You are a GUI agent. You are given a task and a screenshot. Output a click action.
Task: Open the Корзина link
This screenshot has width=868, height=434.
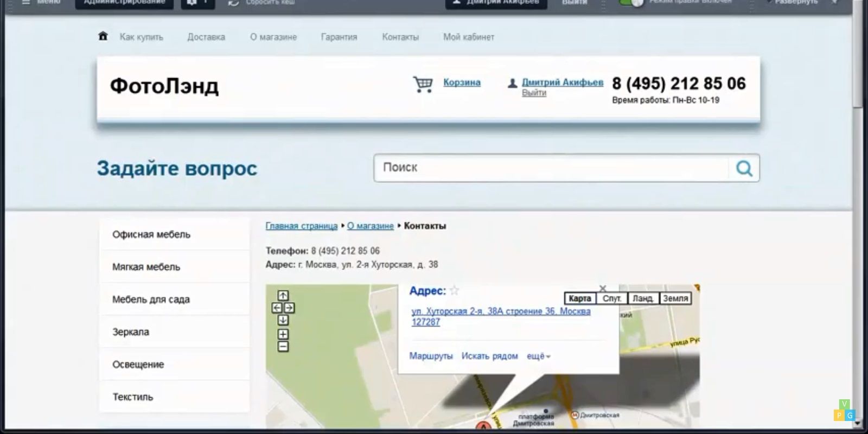(462, 82)
